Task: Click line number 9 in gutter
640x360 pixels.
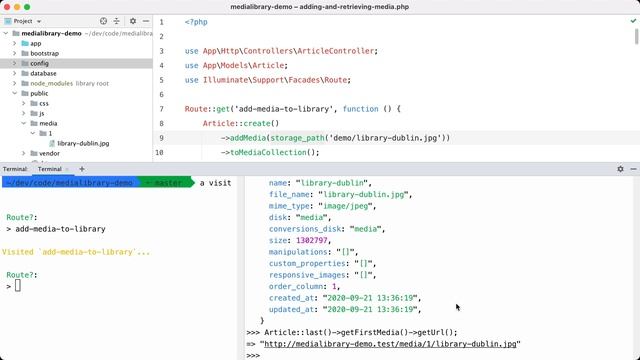Action: [x=161, y=138]
